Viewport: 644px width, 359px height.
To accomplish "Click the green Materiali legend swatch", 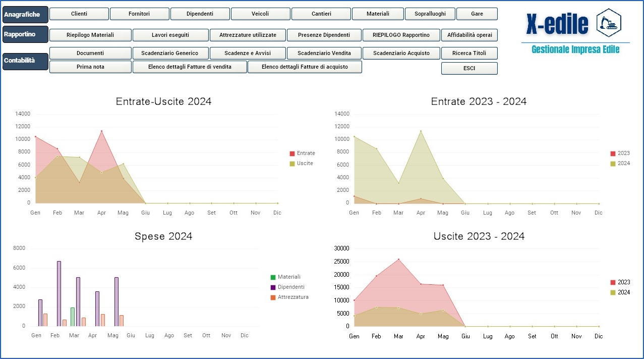I will 273,277.
